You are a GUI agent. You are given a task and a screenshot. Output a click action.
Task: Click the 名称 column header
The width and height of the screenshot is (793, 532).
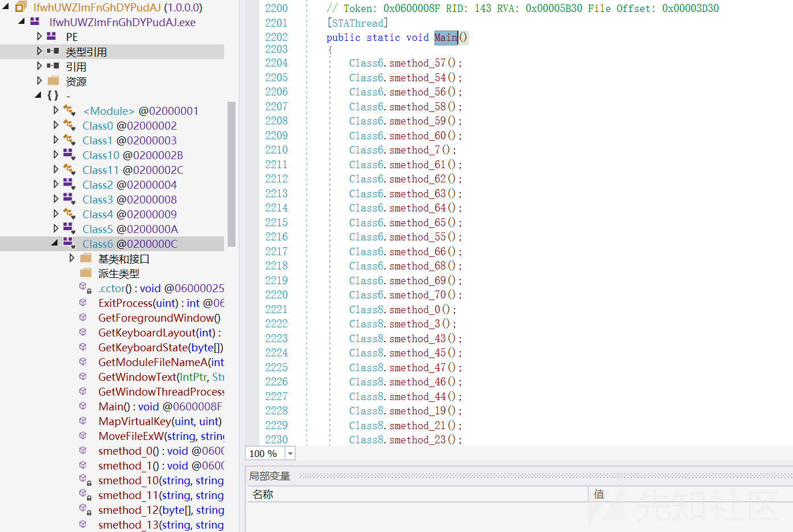417,494
